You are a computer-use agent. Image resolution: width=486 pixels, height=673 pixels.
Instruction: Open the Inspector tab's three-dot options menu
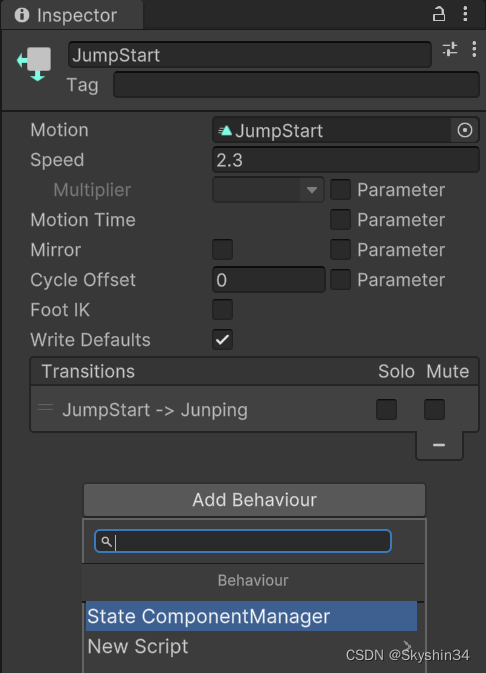tap(465, 14)
